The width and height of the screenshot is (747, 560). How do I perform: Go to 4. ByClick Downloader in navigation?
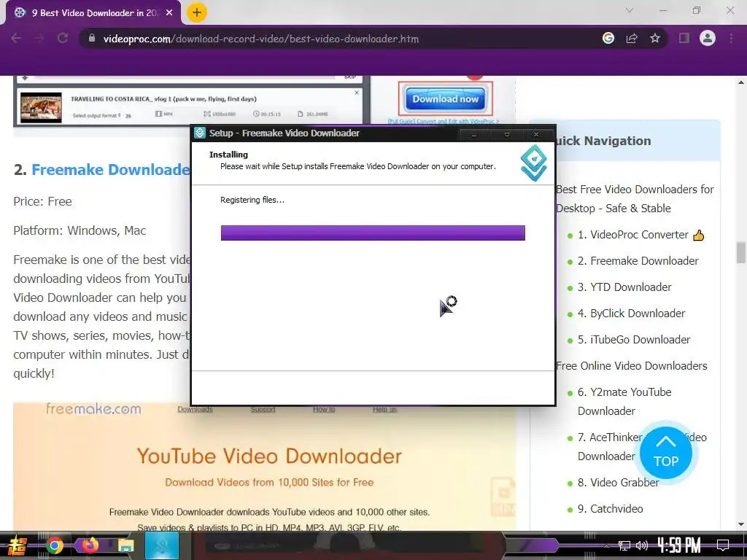coord(631,314)
